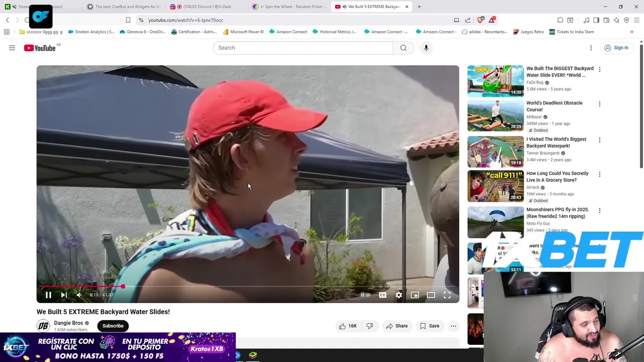The image size is (644, 362).
Task: Toggle the browser sidebar panel
Action: pyautogui.click(x=596, y=20)
